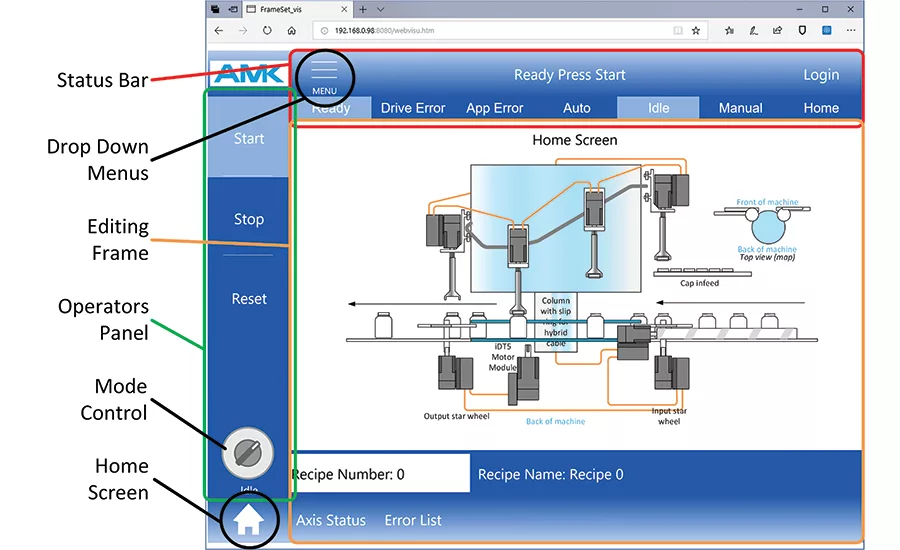Share this page via share icon
The height and width of the screenshot is (550, 900).
[x=778, y=30]
